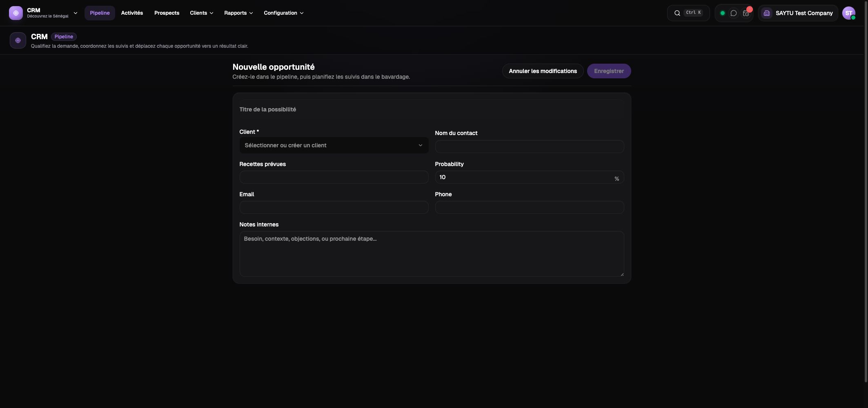
Task: Click the Enregistrer button
Action: point(609,71)
